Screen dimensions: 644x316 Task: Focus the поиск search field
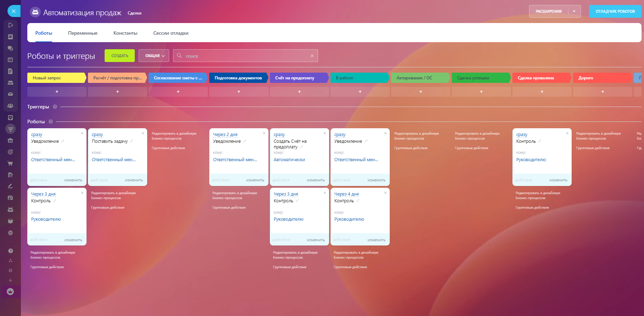point(245,56)
